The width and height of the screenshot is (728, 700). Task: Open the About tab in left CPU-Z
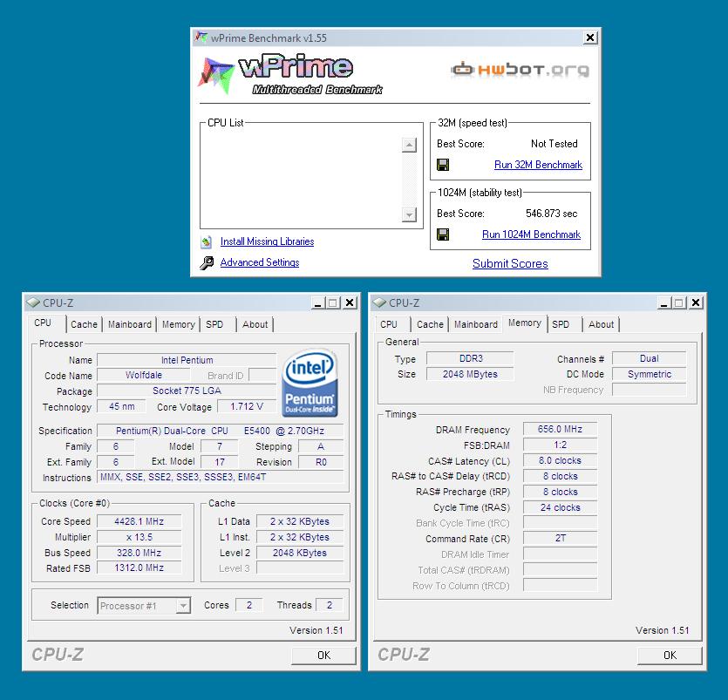[x=255, y=324]
